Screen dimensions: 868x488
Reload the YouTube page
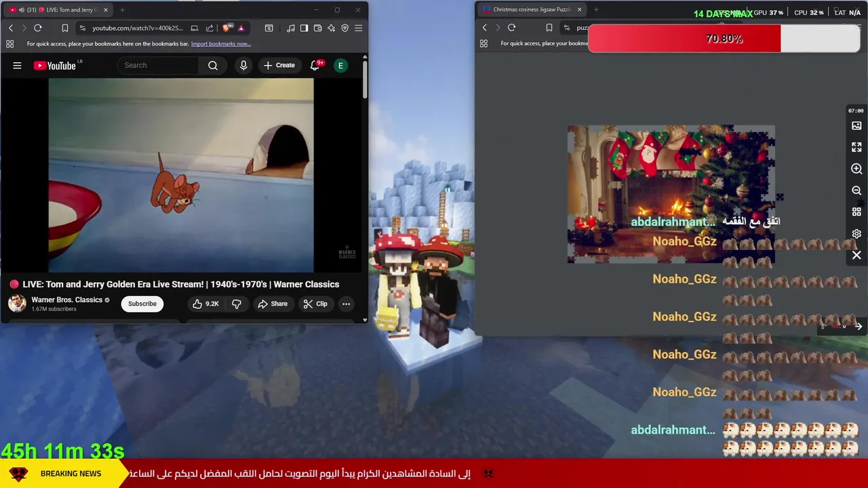click(38, 28)
